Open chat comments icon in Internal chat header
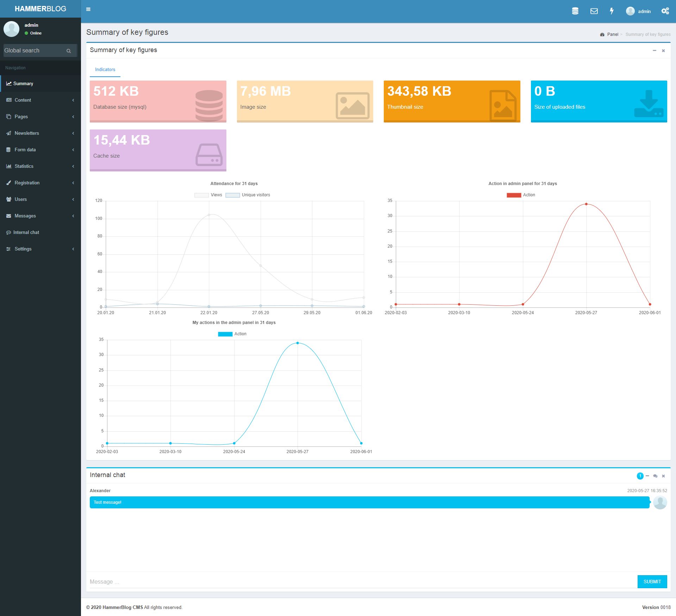Viewport: 676px width, 616px height. click(655, 476)
